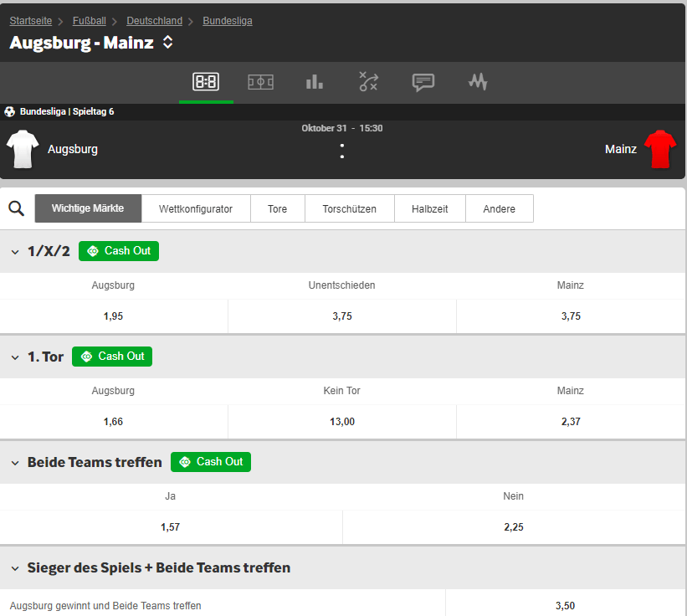The height and width of the screenshot is (616, 687).
Task: Go to the Startseite breadcrumb link
Action: pyautogui.click(x=31, y=21)
